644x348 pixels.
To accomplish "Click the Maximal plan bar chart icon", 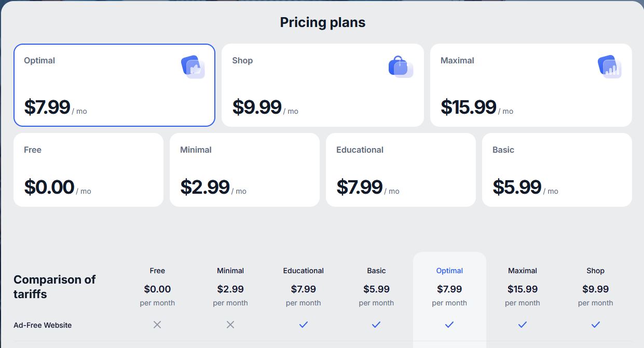I will tap(609, 67).
